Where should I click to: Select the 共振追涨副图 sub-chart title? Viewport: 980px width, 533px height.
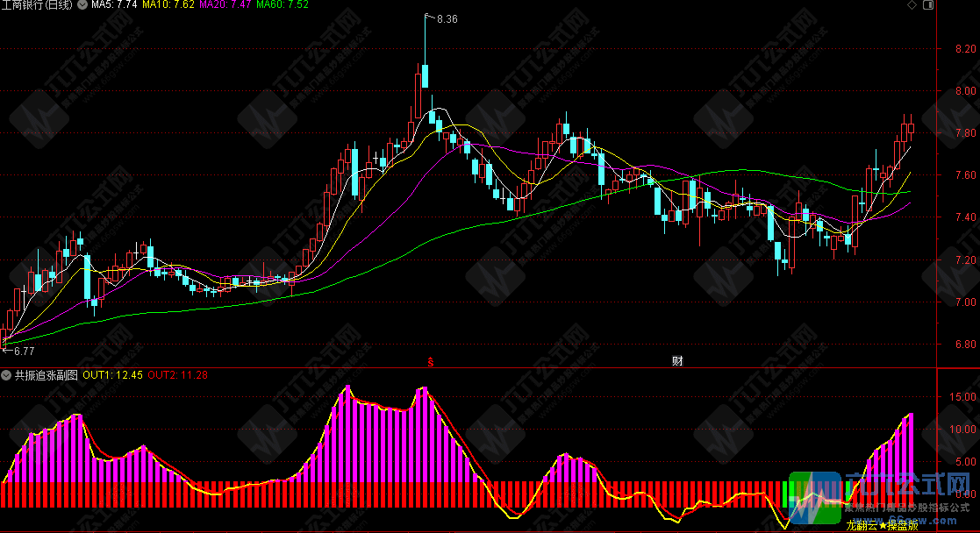click(46, 375)
